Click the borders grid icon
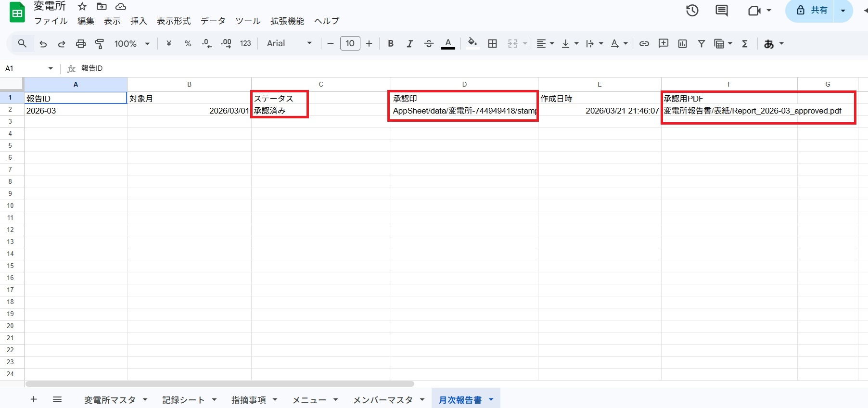 click(492, 44)
